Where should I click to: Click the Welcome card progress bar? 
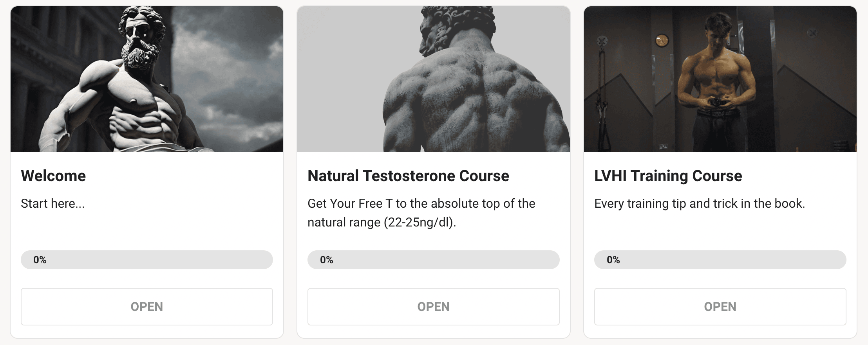[146, 260]
